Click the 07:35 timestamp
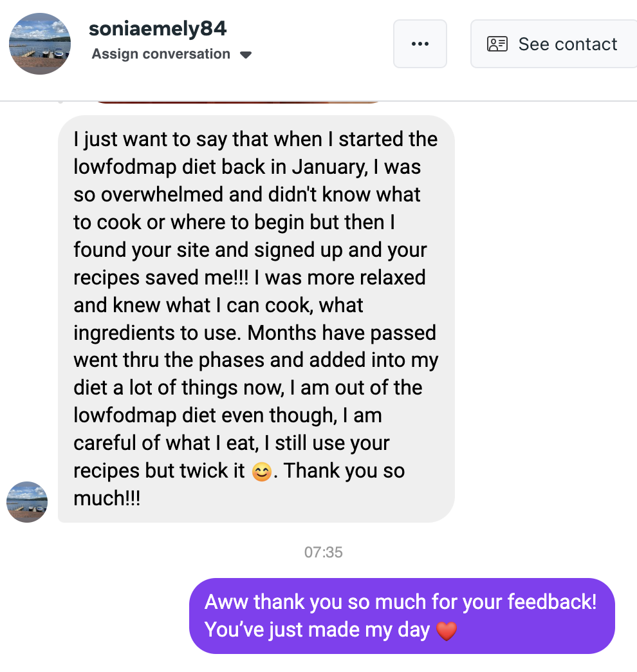The height and width of the screenshot is (672, 637). (x=323, y=552)
